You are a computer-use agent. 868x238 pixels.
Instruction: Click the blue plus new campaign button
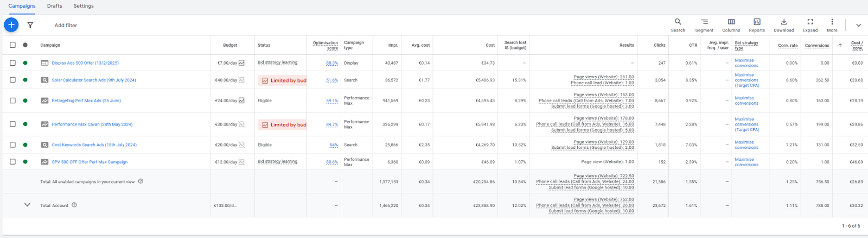pos(11,25)
